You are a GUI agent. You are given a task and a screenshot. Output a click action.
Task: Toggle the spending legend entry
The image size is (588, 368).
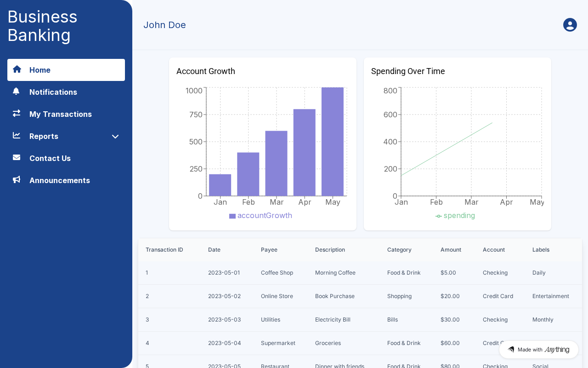[455, 216]
